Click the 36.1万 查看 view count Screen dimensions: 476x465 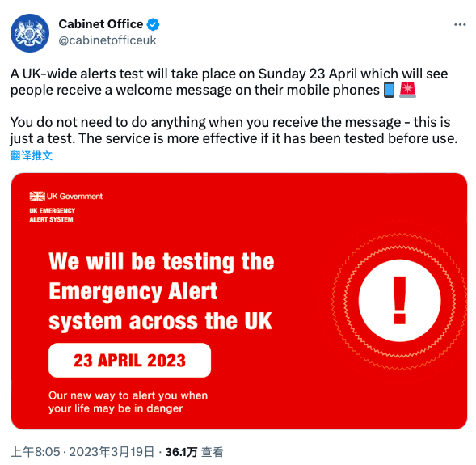[x=194, y=452]
